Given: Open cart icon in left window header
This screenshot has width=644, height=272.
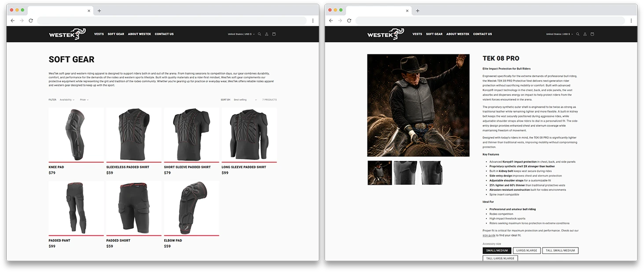Looking at the screenshot, I should [x=274, y=34].
